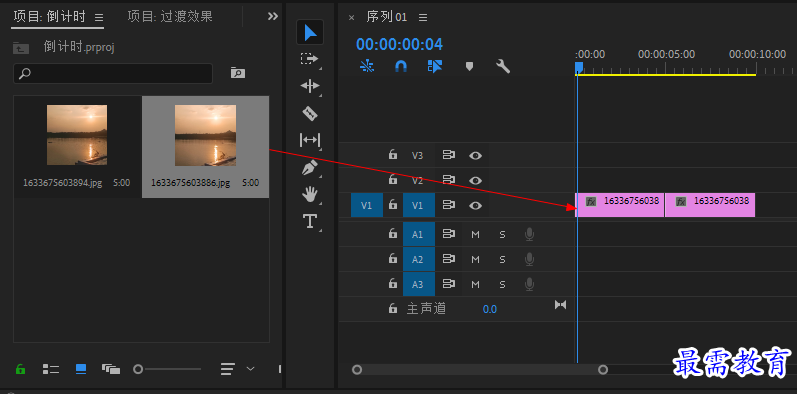Switch project panel to icon view
Screen dimensions: 797x394
[x=81, y=369]
